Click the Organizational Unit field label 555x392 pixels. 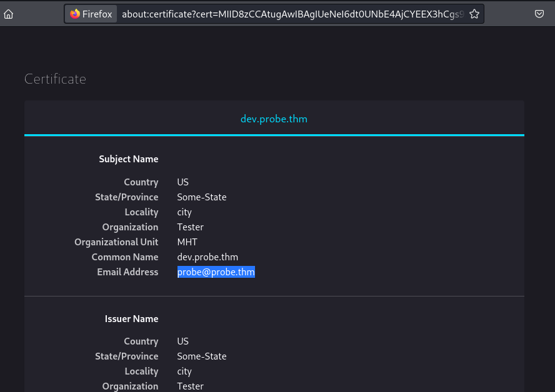(116, 242)
